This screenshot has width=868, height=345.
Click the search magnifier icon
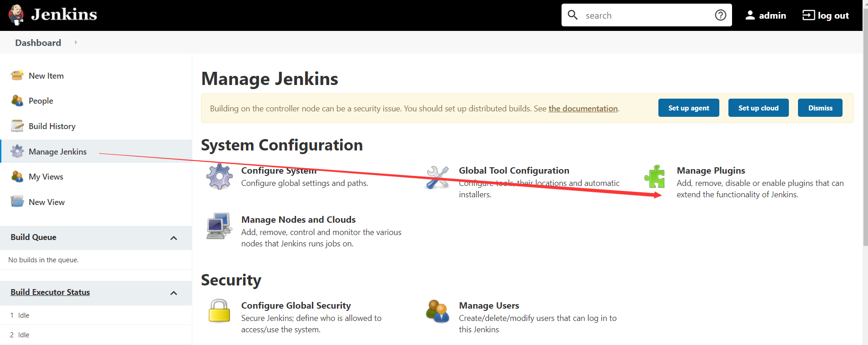[573, 15]
